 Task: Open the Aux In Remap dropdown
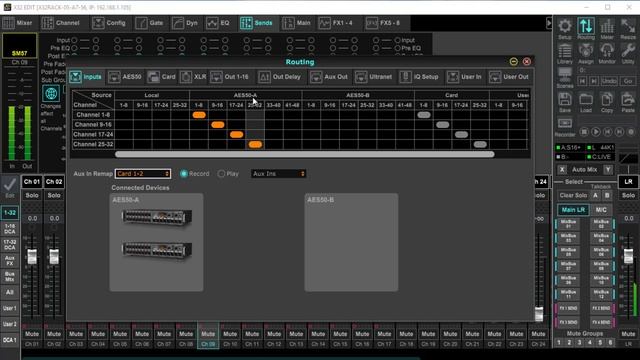tap(142, 174)
